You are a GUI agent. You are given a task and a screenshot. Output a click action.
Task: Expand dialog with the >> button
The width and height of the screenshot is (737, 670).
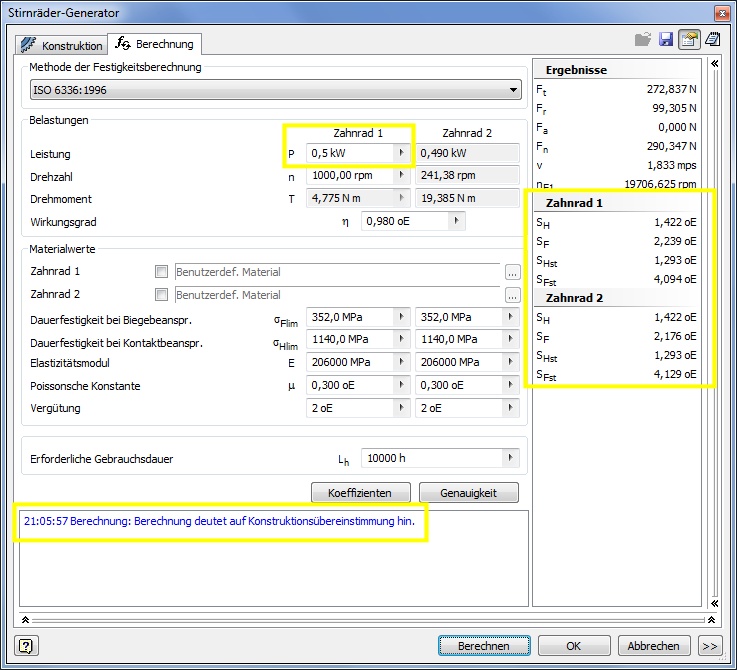click(710, 646)
